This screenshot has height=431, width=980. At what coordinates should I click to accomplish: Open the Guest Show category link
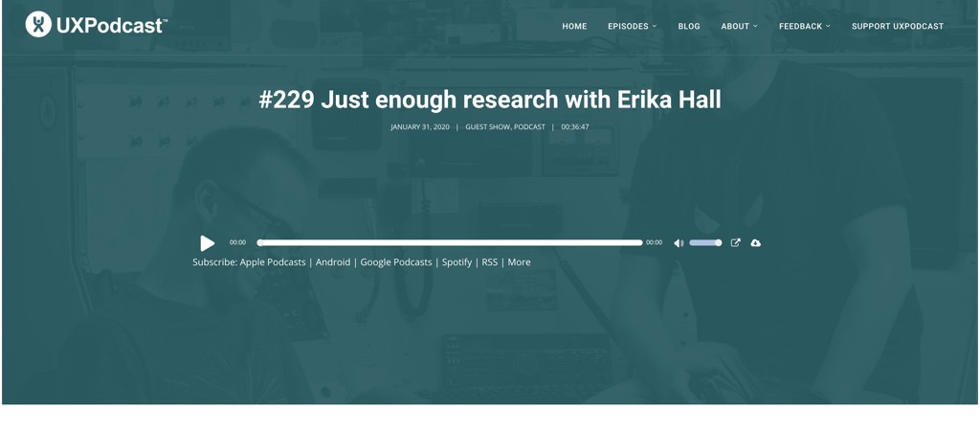click(x=487, y=127)
